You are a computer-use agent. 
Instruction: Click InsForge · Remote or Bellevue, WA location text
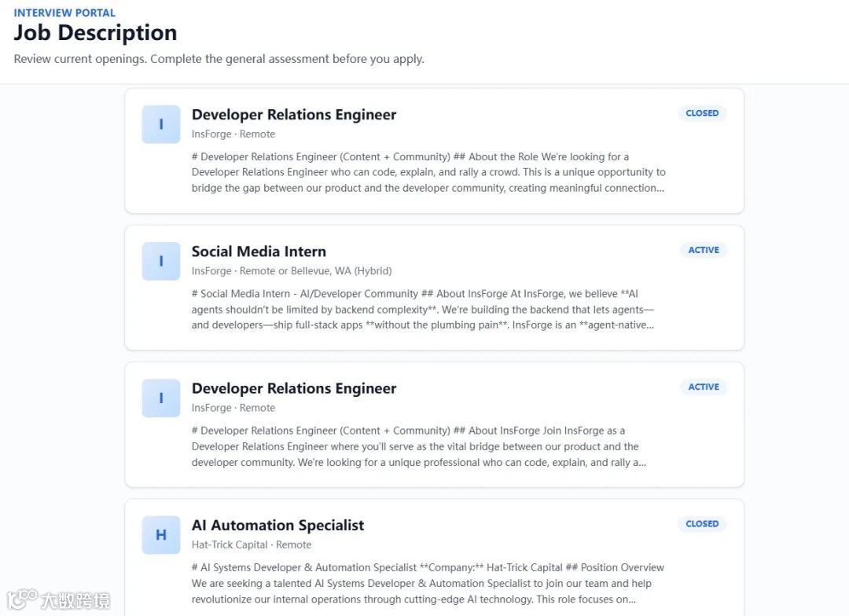point(292,270)
